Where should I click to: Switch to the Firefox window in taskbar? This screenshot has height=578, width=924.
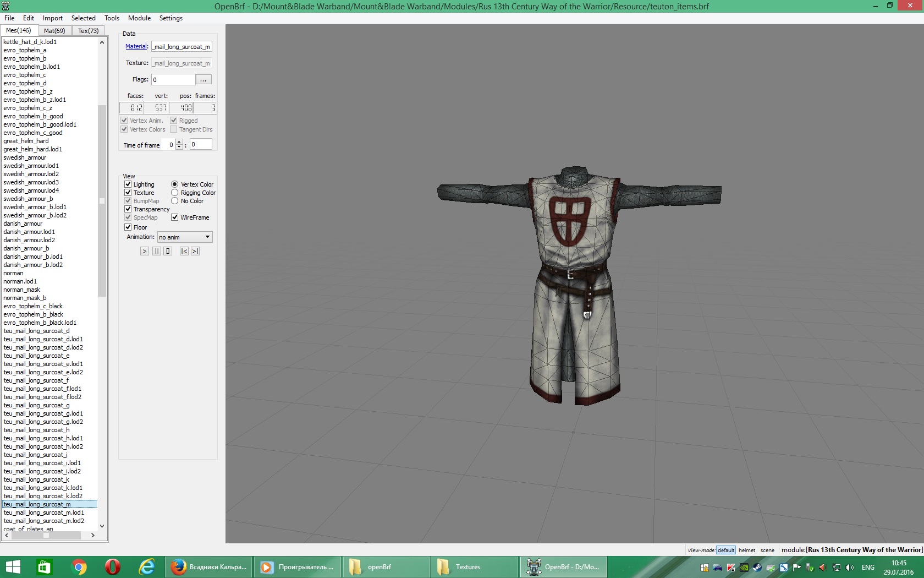click(209, 567)
